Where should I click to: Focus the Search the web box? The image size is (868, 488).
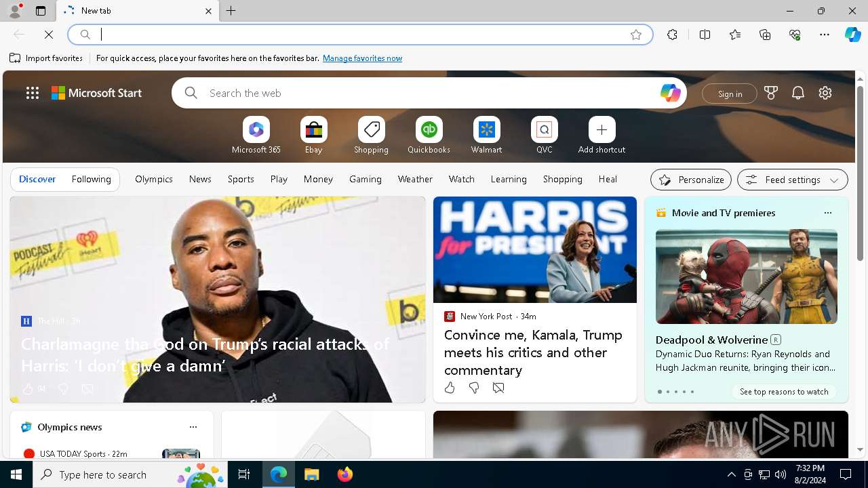(x=429, y=93)
